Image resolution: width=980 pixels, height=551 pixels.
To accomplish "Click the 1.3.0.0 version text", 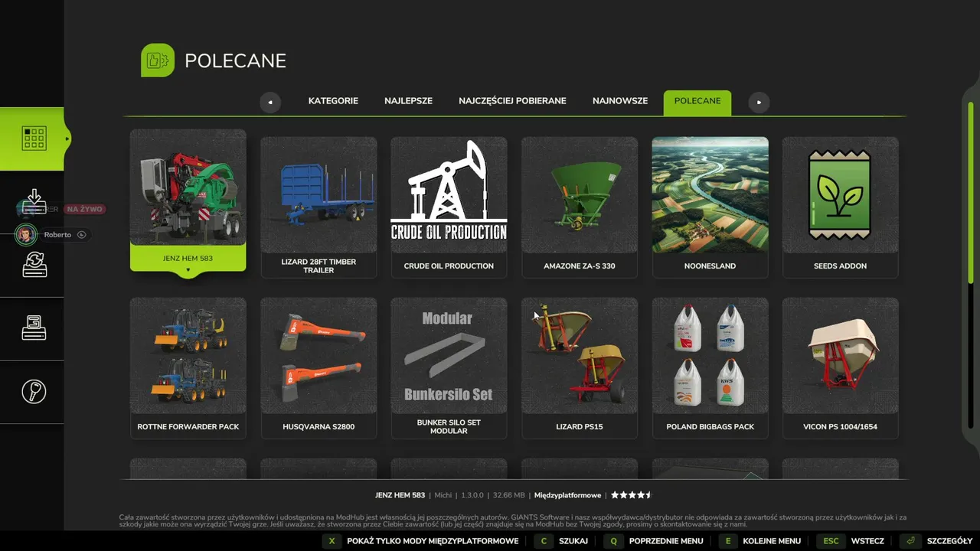I will [x=472, y=495].
